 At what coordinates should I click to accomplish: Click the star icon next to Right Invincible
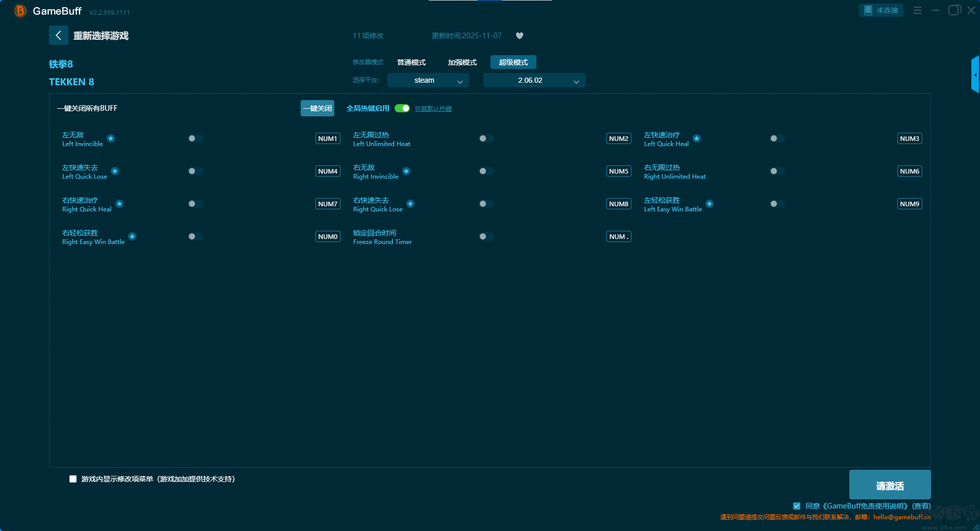coord(406,171)
